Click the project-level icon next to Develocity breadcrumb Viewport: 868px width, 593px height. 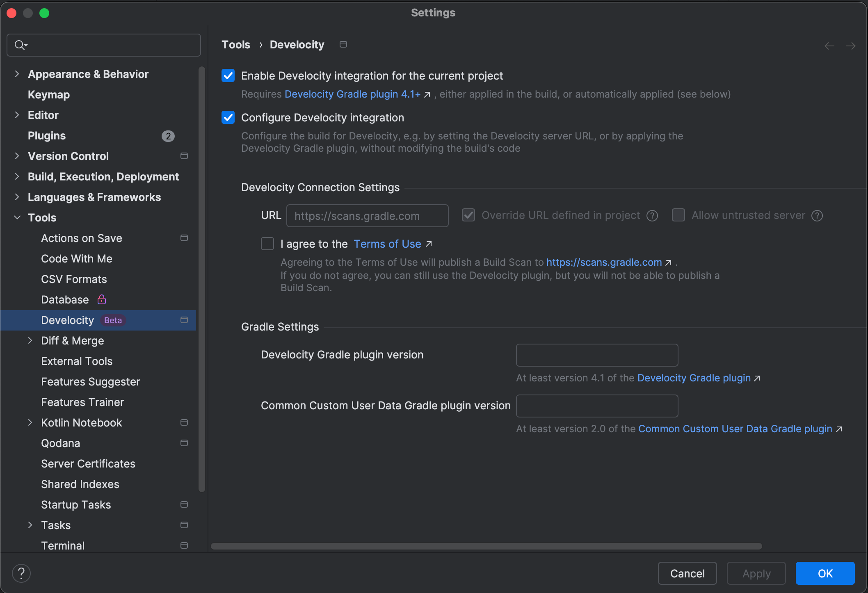pos(343,44)
